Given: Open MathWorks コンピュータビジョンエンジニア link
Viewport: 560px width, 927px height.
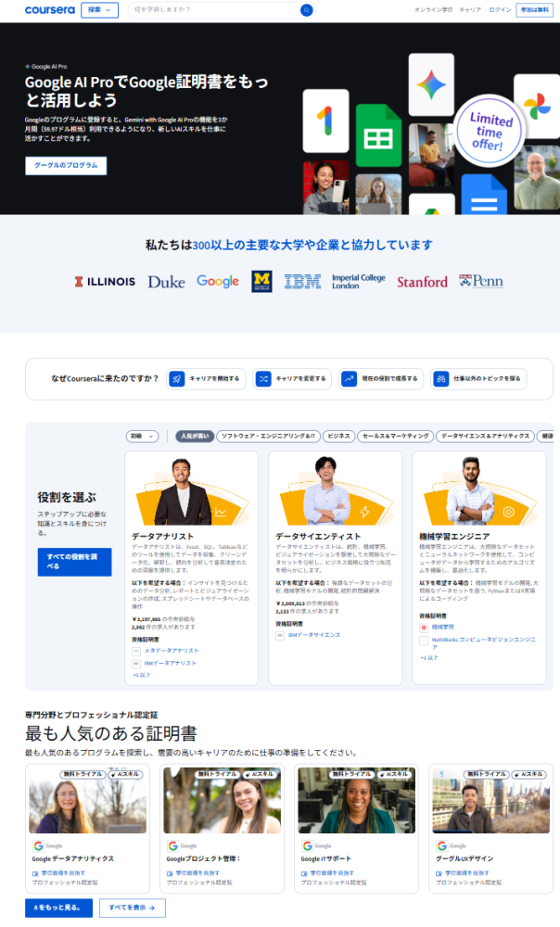Looking at the screenshot, I should tap(484, 643).
